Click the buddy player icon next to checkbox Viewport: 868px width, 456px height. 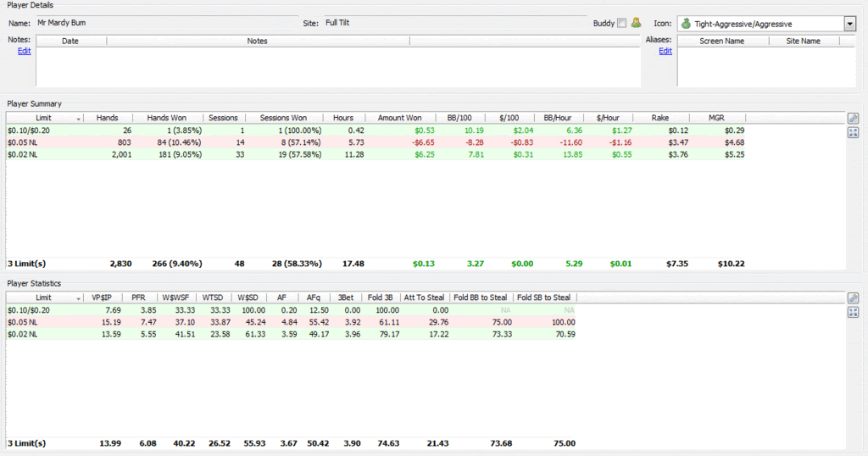tap(636, 23)
